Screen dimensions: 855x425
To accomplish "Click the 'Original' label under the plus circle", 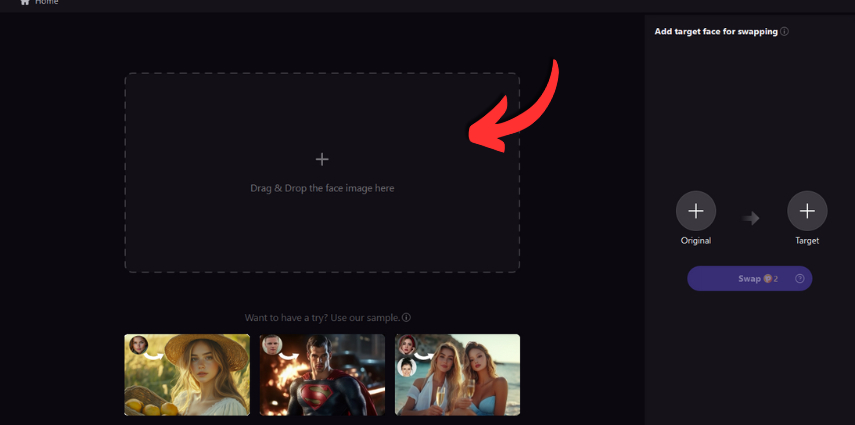I will 696,241.
